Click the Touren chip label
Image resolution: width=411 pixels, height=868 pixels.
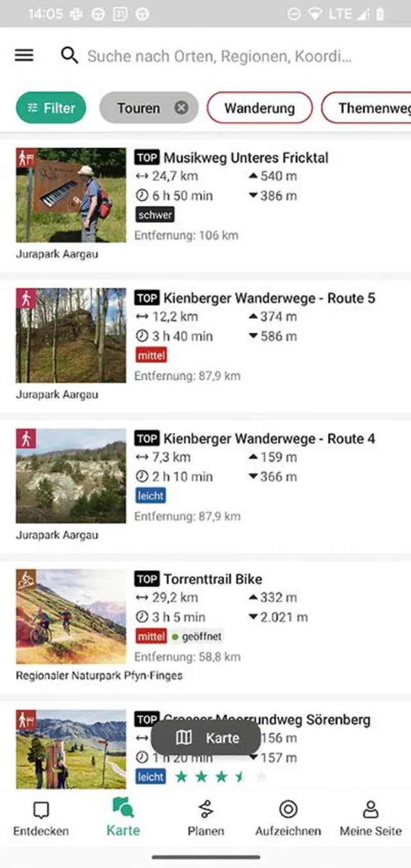[x=138, y=108]
